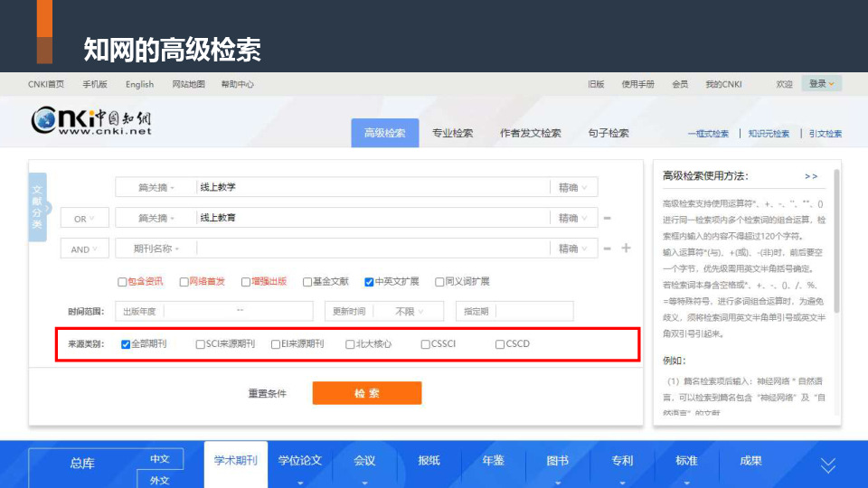Toggle 基金文献 checkbox
The image size is (868, 488).
pos(307,282)
